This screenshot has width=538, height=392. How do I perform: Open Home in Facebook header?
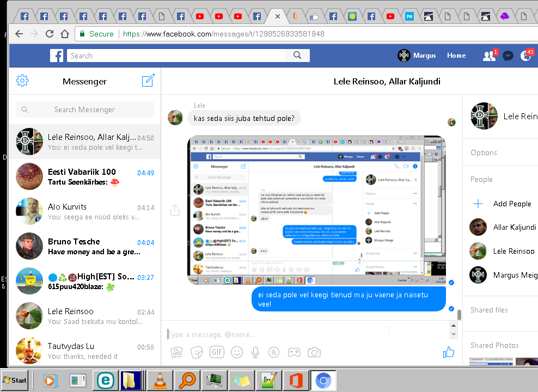pyautogui.click(x=456, y=56)
